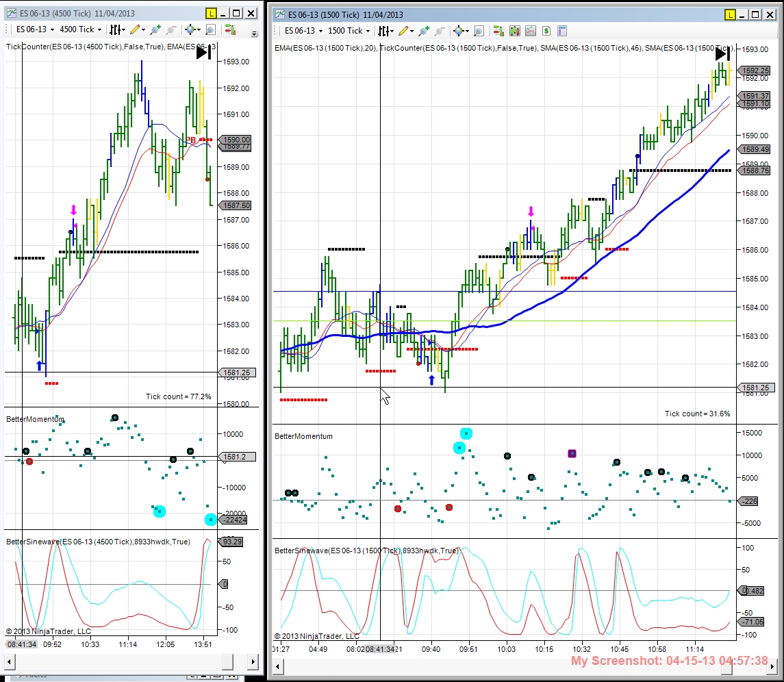Open 4500 Tick interval dropdown

[80, 29]
